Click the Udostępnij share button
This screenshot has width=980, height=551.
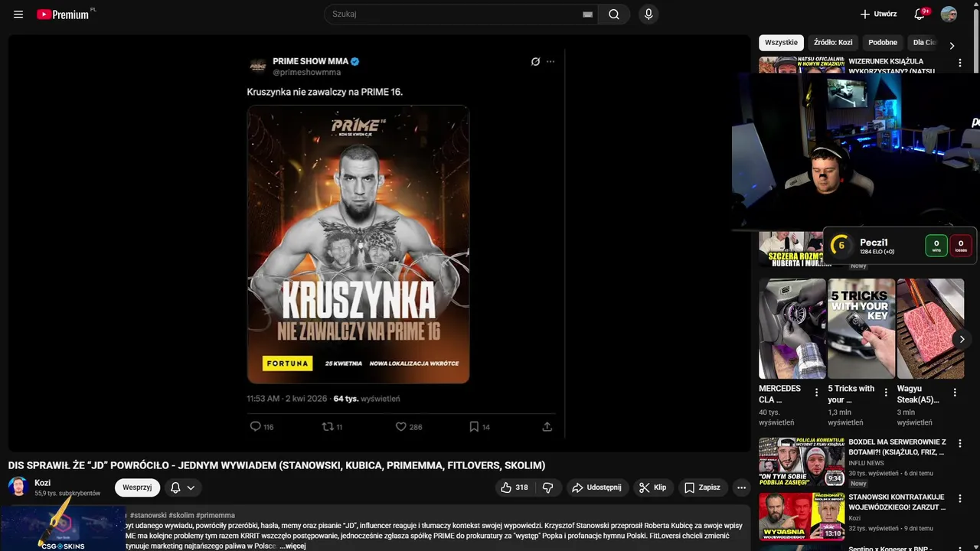(598, 487)
